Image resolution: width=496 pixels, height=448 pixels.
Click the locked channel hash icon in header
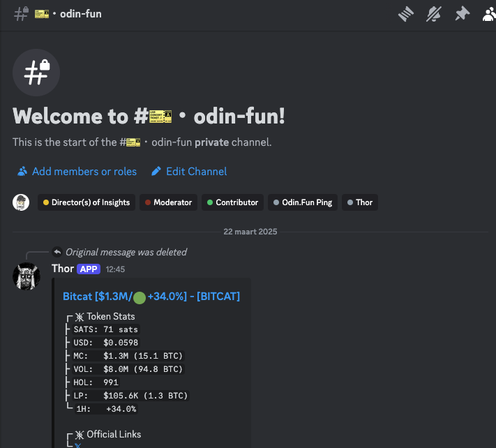21,14
